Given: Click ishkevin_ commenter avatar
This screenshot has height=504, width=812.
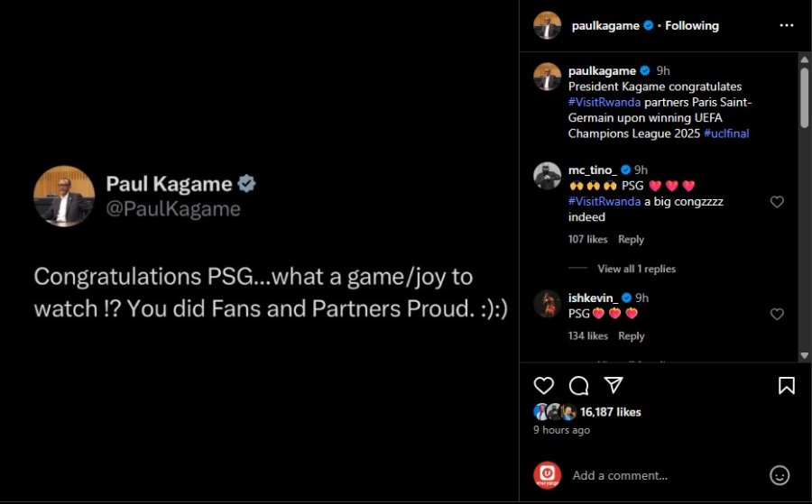Looking at the screenshot, I should [547, 304].
